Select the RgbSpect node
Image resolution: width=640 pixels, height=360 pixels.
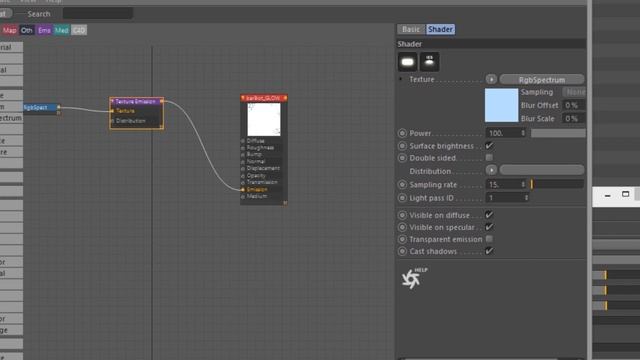point(40,107)
